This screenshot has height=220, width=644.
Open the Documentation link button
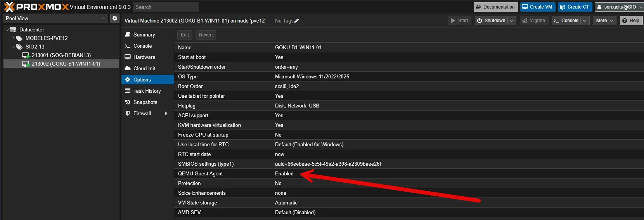(495, 7)
